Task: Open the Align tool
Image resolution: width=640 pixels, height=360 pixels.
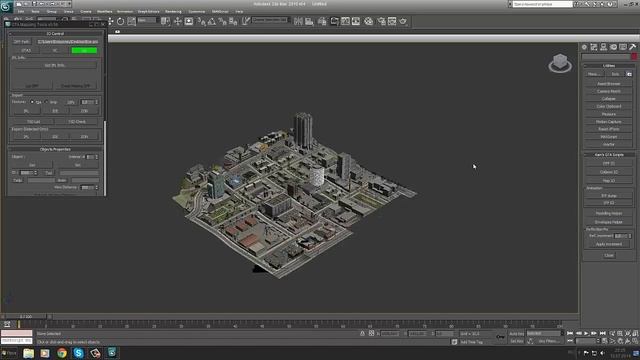Action: point(309,22)
